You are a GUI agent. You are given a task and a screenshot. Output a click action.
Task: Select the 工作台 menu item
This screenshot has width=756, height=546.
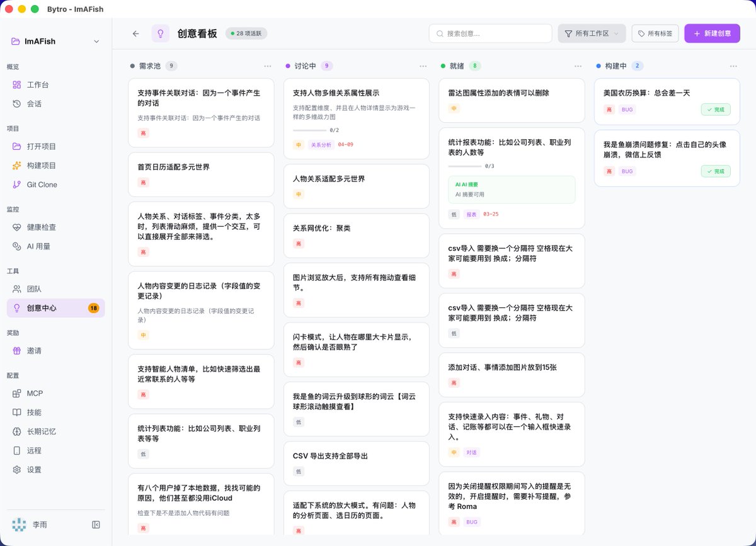pos(55,84)
